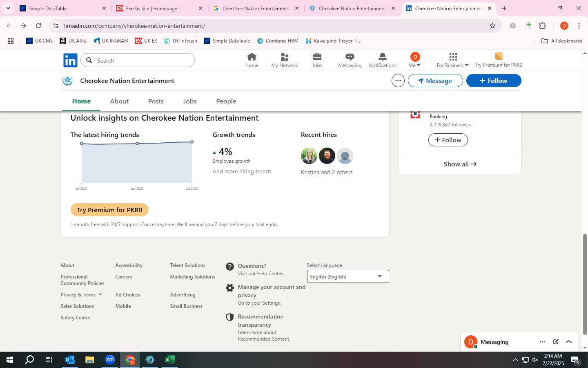
Task: Open Messaging icon in navbar
Action: (350, 60)
